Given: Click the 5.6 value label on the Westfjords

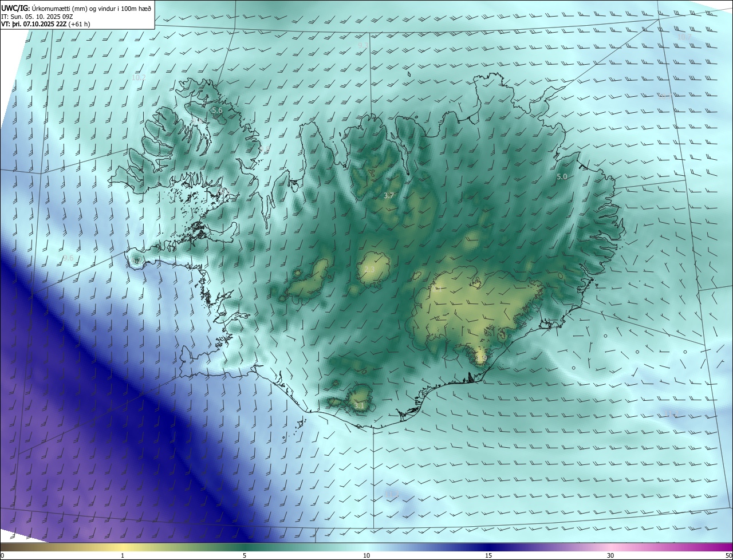Looking at the screenshot, I should click(217, 110).
